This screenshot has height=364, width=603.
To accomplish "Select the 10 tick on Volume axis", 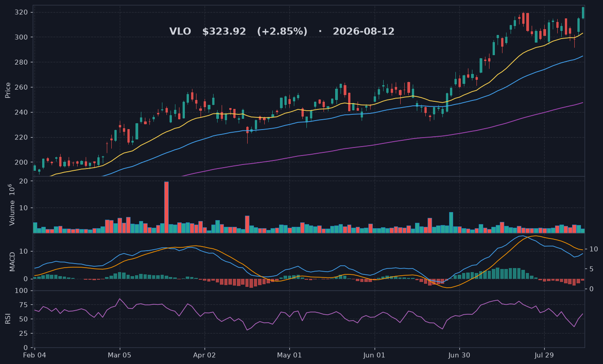I will tap(24, 208).
